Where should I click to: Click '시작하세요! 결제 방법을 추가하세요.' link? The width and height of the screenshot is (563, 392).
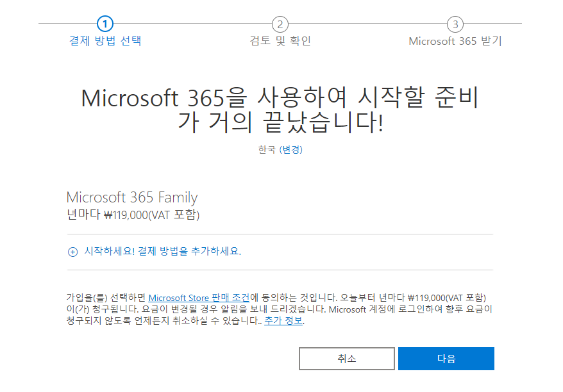162,251
